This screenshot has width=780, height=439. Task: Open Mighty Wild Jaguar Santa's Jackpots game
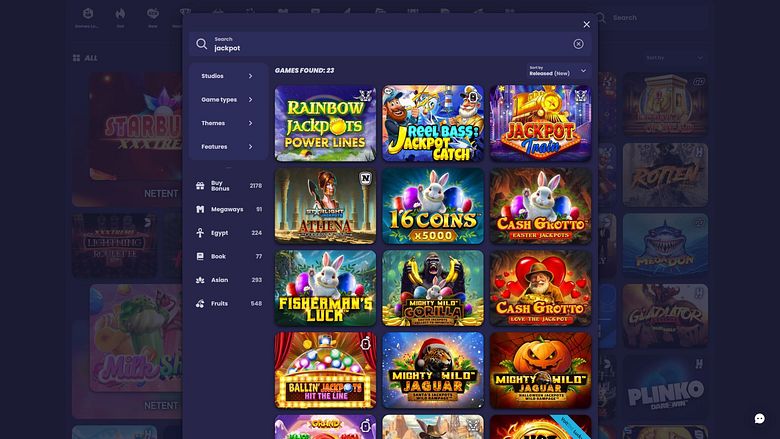pyautogui.click(x=433, y=370)
